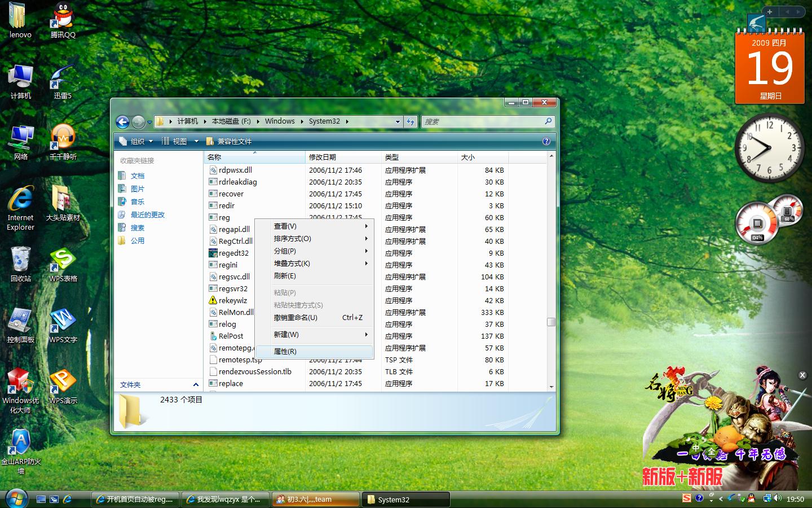This screenshot has width=812, height=508.
Task: Collapse the 文件夹 folders pane
Action: click(196, 385)
